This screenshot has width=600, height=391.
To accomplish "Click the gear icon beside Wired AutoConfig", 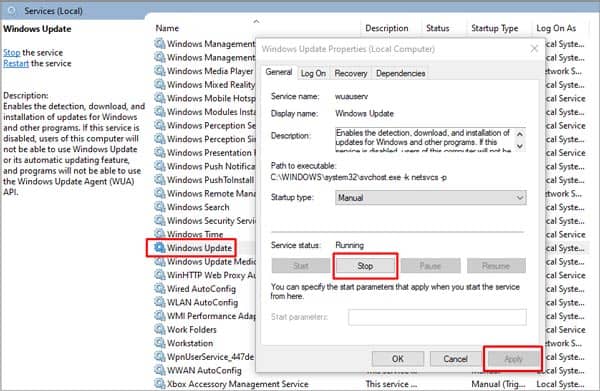I will 160,288.
